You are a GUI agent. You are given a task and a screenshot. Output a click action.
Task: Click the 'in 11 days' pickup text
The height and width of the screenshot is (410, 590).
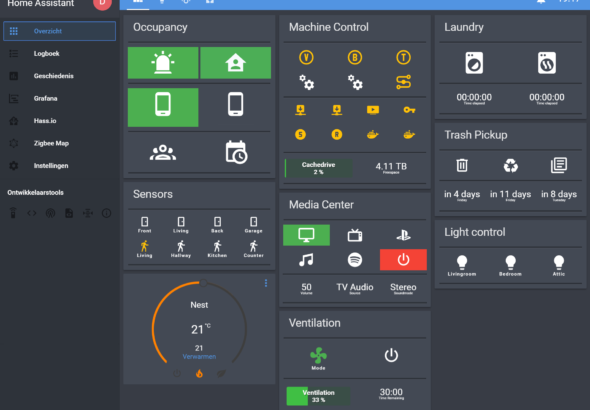click(x=511, y=194)
